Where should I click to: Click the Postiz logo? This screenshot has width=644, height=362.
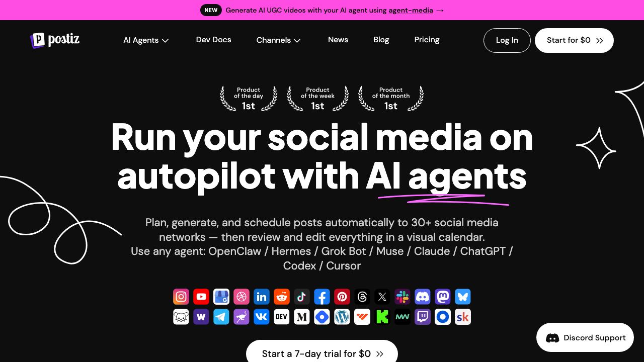[x=55, y=40]
